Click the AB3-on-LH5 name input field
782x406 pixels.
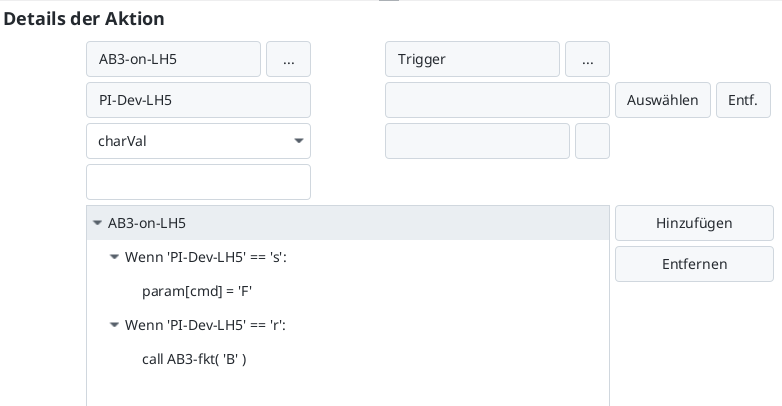tap(174, 59)
